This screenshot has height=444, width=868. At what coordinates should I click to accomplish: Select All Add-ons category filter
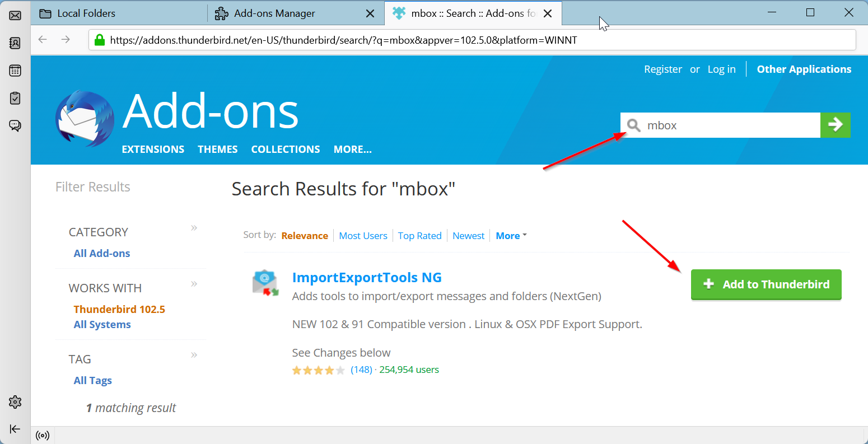pyautogui.click(x=102, y=253)
